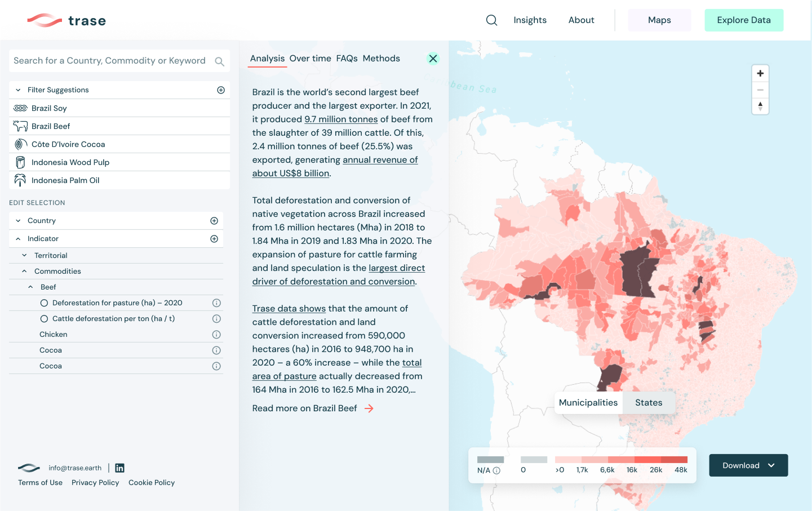Viewport: 812px width, 511px height.
Task: Follow the 9.7 million tonnes link
Action: 341,119
